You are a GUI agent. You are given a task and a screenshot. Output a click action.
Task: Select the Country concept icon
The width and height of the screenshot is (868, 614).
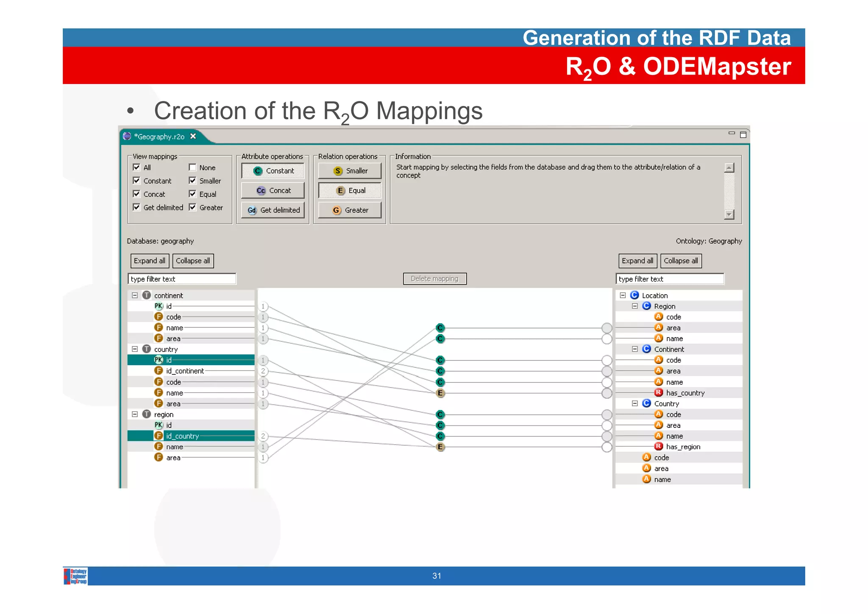[x=647, y=403]
